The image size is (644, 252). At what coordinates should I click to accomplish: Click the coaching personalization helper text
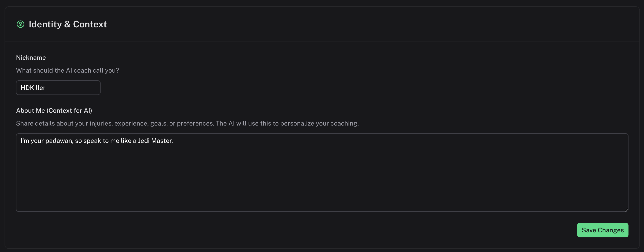pyautogui.click(x=187, y=123)
